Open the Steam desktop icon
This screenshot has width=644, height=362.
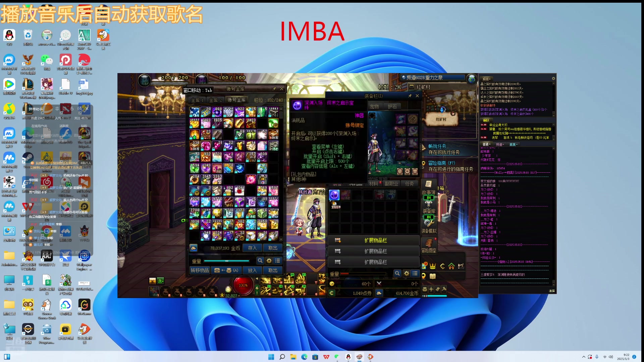[x=28, y=160]
